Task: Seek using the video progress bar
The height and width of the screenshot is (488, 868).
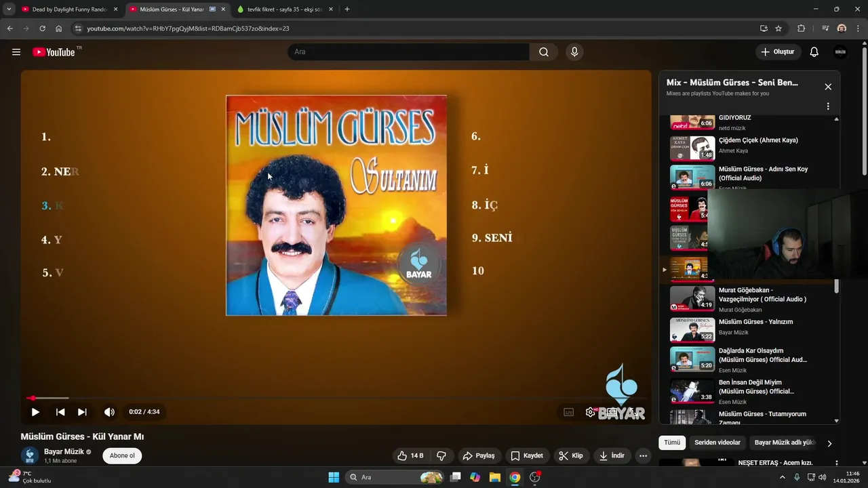Action: tap(336, 398)
